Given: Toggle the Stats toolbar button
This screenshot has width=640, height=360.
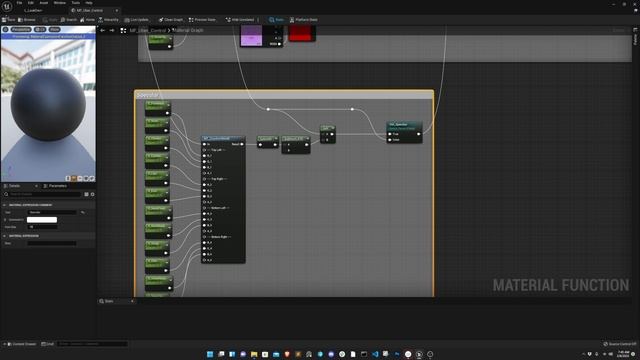Looking at the screenshot, I should [x=276, y=20].
